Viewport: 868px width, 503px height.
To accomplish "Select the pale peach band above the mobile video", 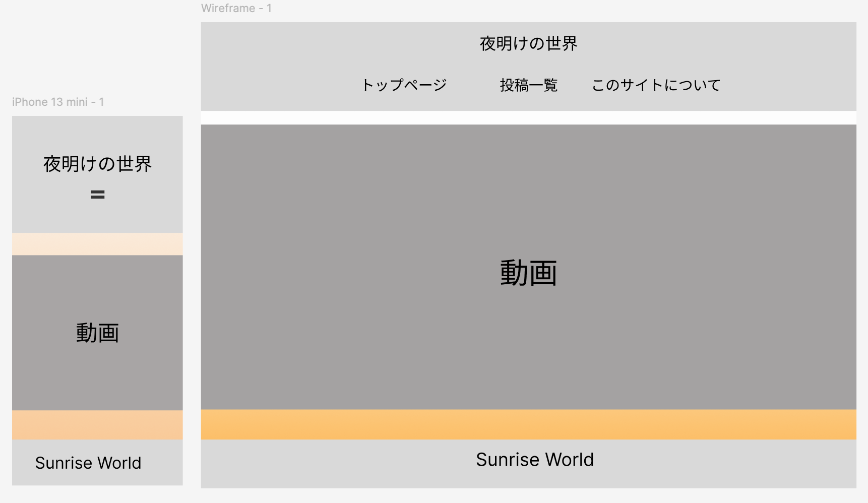I will click(x=97, y=244).
